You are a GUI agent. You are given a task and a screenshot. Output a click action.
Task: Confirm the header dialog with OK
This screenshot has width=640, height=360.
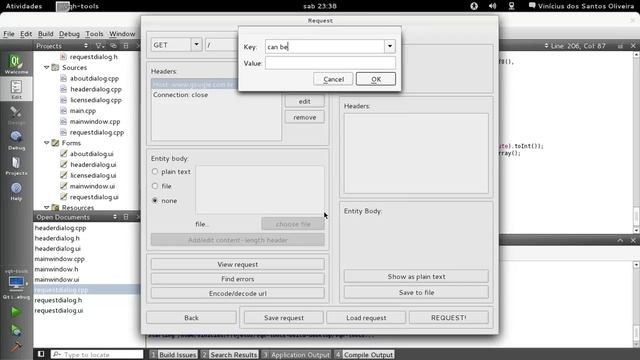tap(376, 79)
